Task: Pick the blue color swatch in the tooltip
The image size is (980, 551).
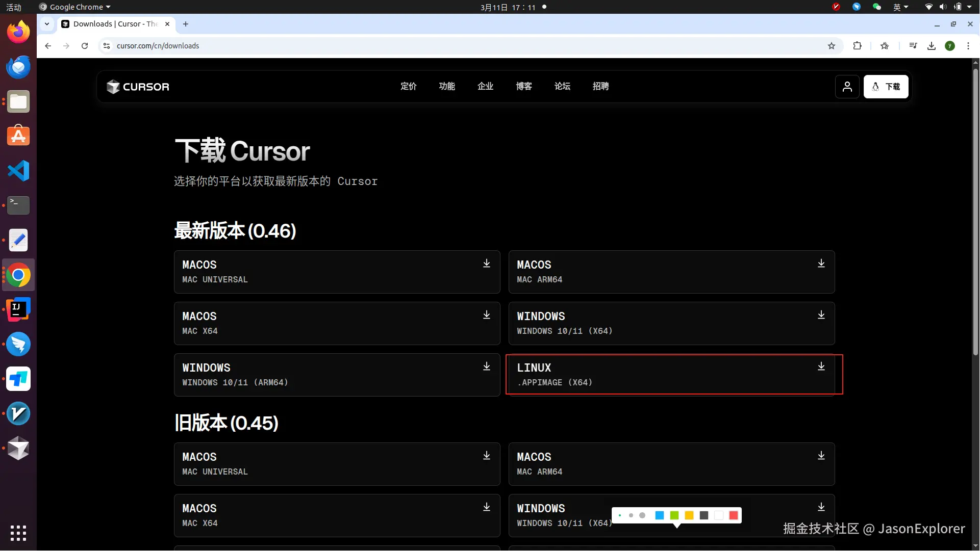Action: click(660, 516)
